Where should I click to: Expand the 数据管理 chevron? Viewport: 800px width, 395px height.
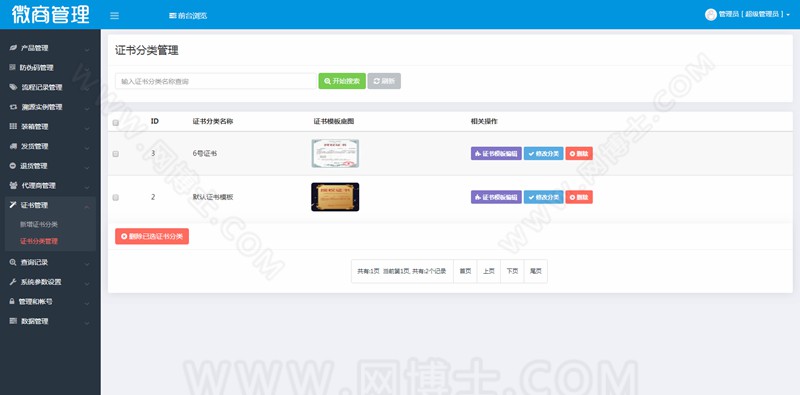point(87,323)
